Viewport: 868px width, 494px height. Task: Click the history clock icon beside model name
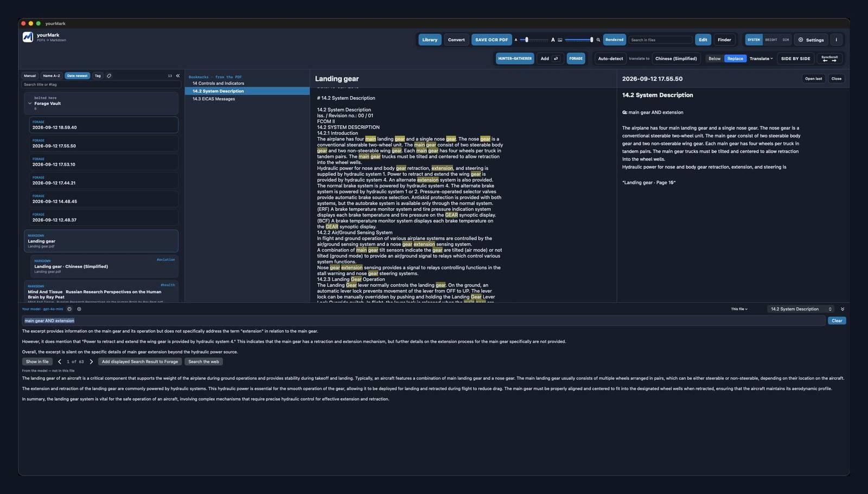[69, 309]
